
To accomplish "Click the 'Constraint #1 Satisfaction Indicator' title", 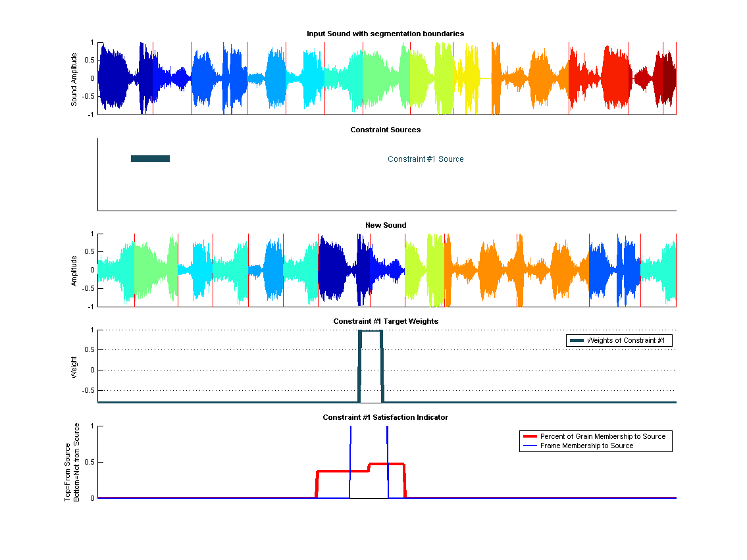I will [x=385, y=417].
